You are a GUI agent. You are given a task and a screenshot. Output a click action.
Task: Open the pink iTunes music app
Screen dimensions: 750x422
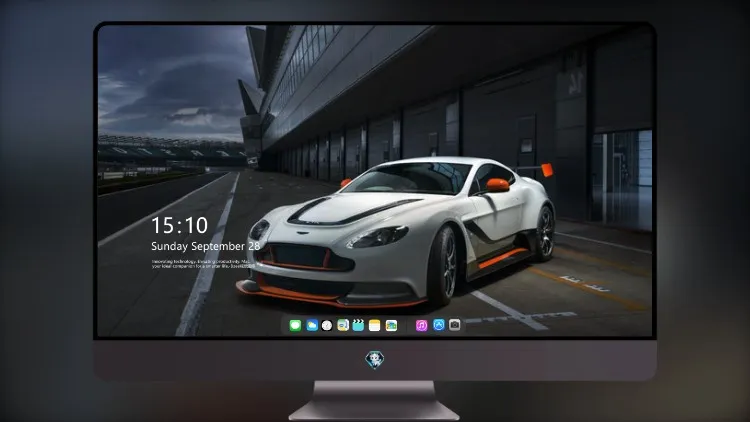coord(421,325)
